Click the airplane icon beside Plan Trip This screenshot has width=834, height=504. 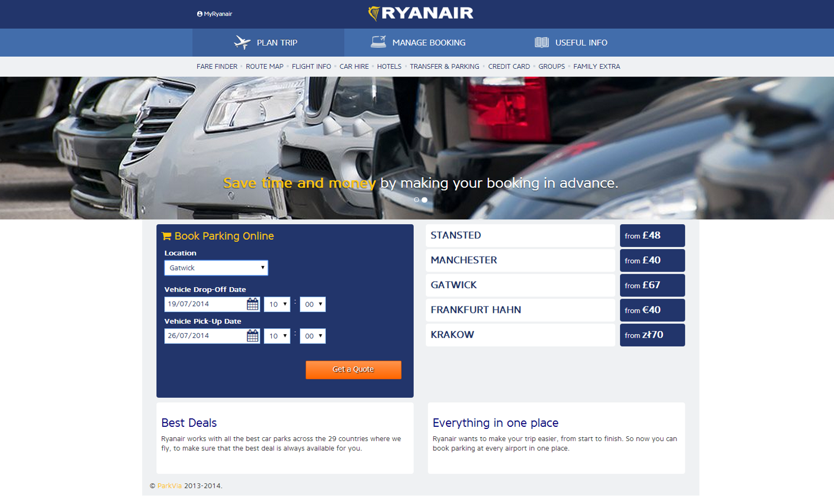coord(242,42)
